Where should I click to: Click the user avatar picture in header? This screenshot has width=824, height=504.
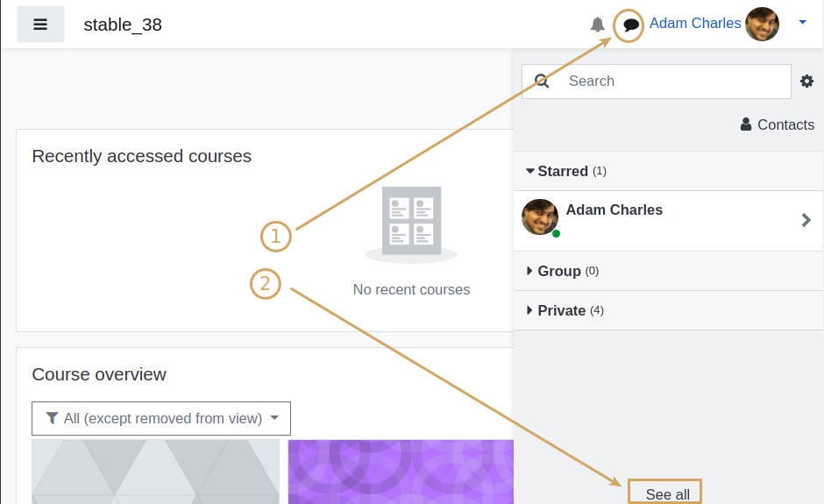[762, 24]
